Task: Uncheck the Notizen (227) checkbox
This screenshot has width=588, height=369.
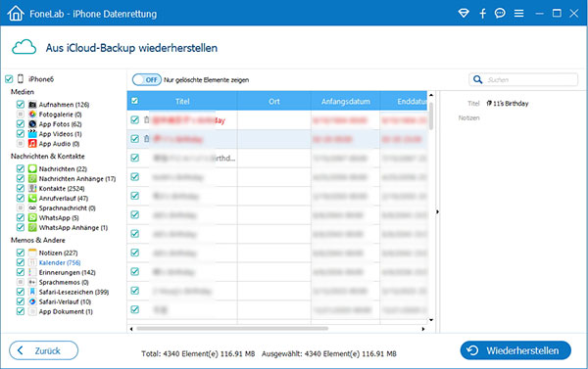Action: point(21,253)
